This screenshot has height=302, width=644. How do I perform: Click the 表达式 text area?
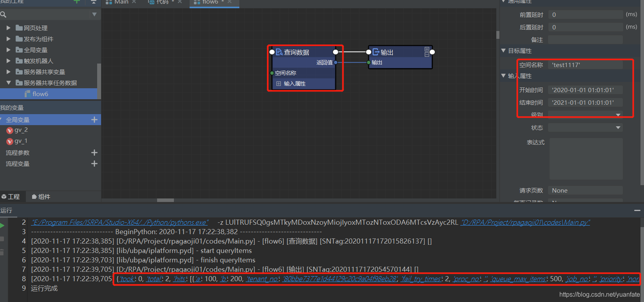pyautogui.click(x=586, y=159)
